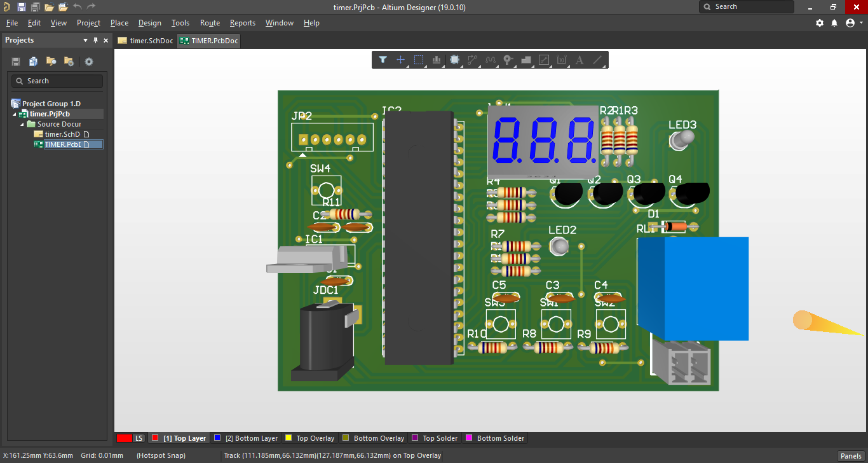Click the current layer red color swatch

click(124, 438)
